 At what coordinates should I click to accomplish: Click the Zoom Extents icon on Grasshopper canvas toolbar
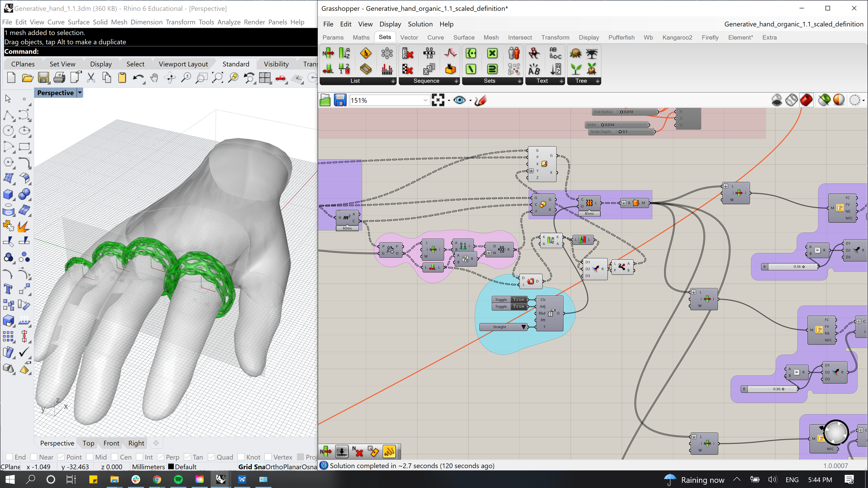click(x=438, y=100)
